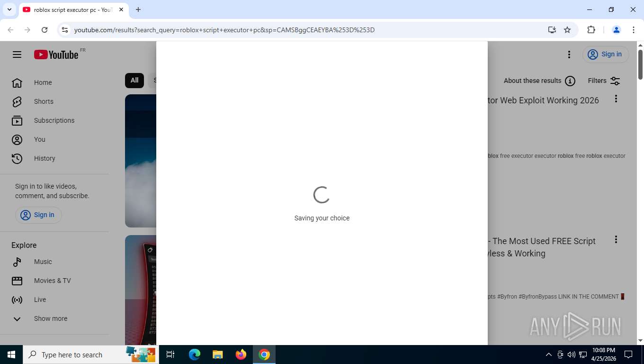
Task: Open the Chrome profile avatar
Action: pyautogui.click(x=617, y=30)
